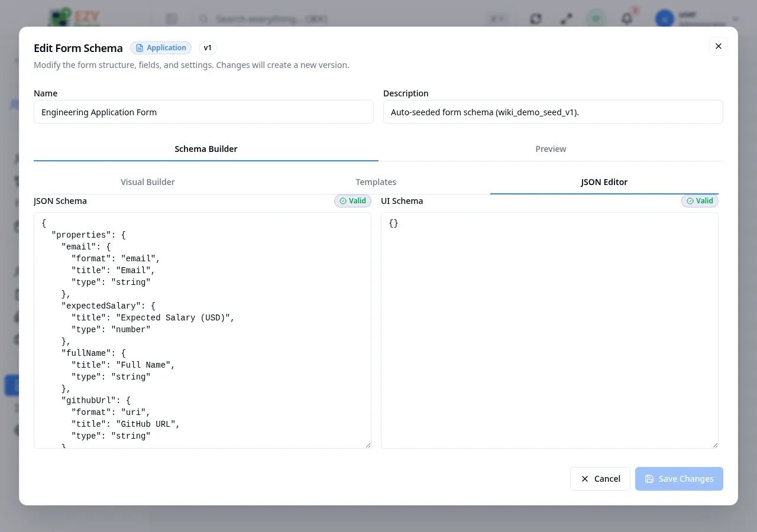Click the "title": "GitHub URL" line
The width and height of the screenshot is (757, 532).
[125, 424]
